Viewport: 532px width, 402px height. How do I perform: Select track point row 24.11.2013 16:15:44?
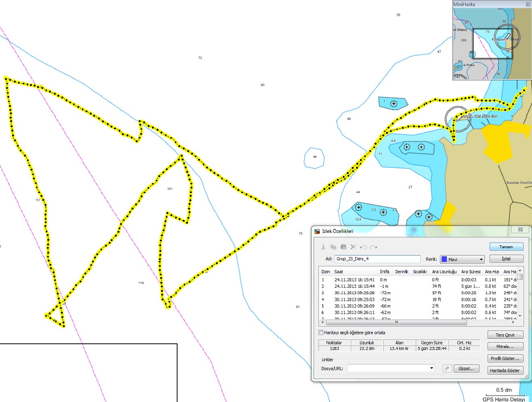point(418,286)
